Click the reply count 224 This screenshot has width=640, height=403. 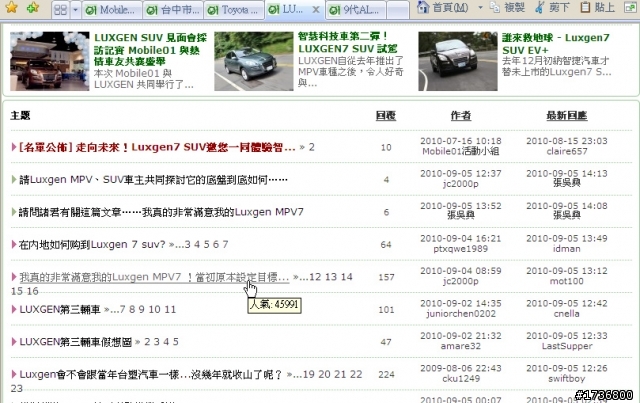point(386,375)
